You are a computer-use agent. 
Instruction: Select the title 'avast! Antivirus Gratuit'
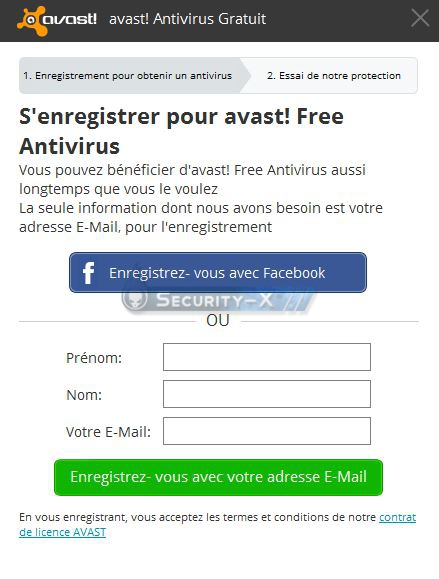[188, 19]
